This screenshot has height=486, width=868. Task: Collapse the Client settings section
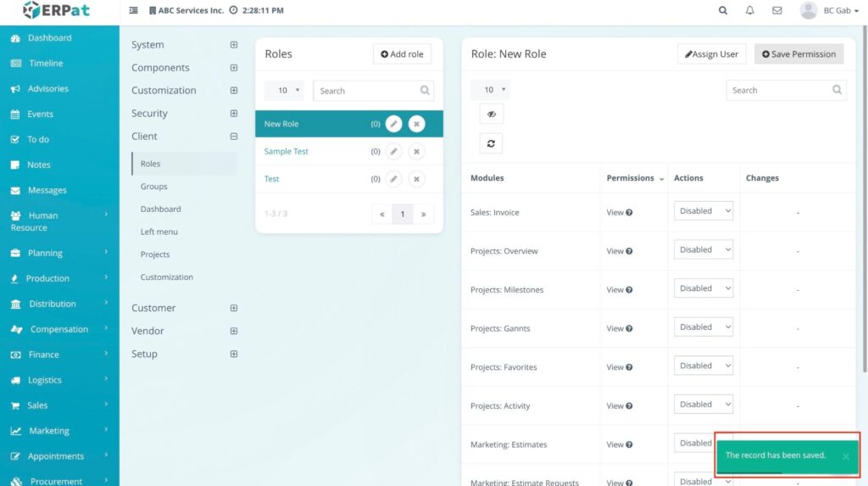coord(234,137)
